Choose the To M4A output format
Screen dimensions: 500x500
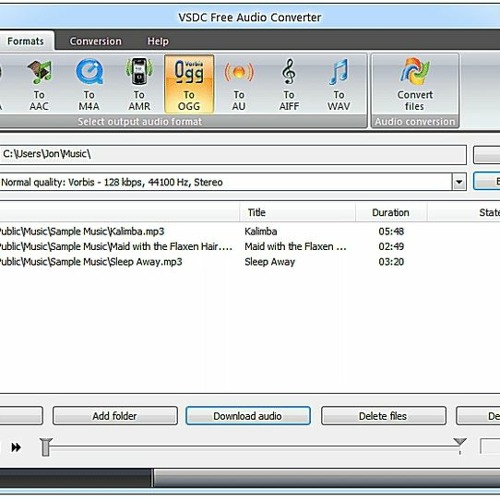tap(89, 85)
